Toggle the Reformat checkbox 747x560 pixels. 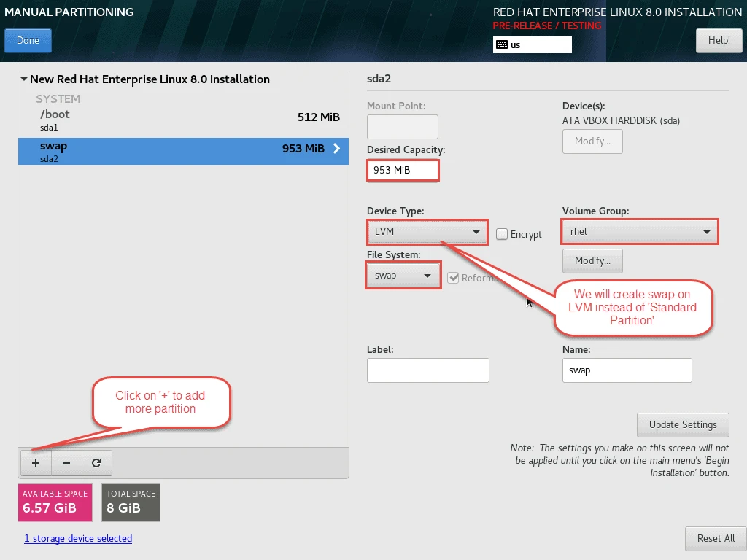point(453,277)
